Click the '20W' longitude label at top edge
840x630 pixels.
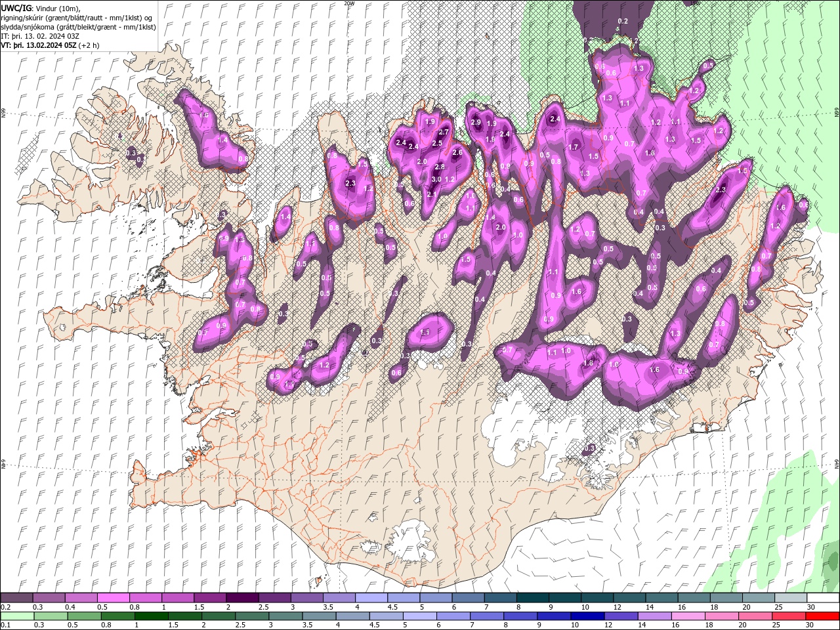(x=349, y=3)
